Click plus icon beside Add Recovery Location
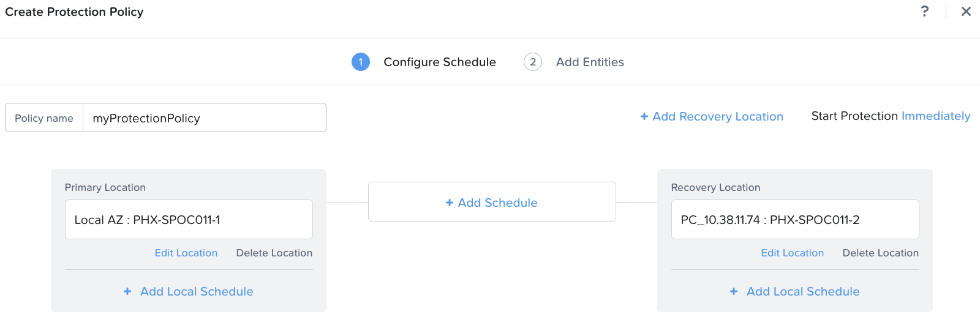 tap(644, 116)
